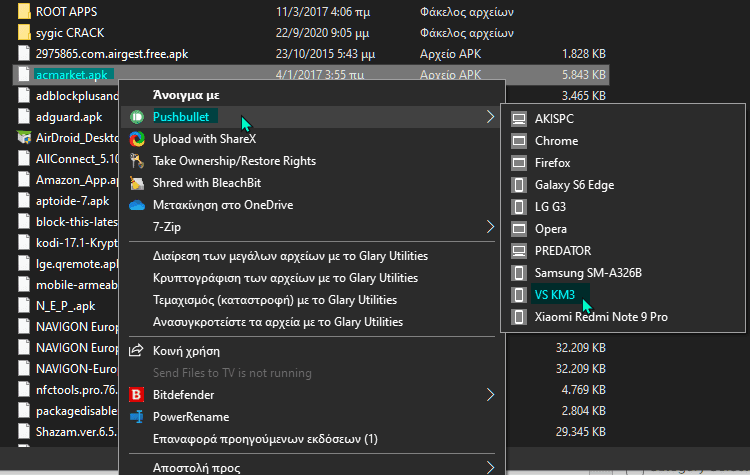Screen dimensions: 750x475
Task: Click the 1.828 KB size cell
Action: click(584, 54)
